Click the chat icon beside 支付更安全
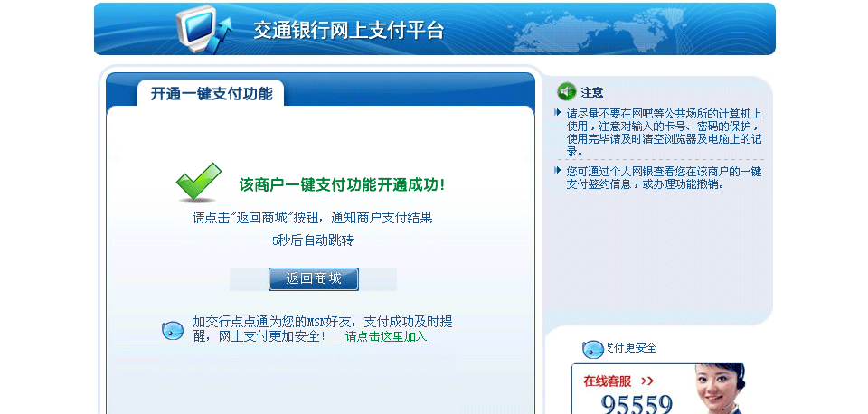868x414 pixels. 593,349
